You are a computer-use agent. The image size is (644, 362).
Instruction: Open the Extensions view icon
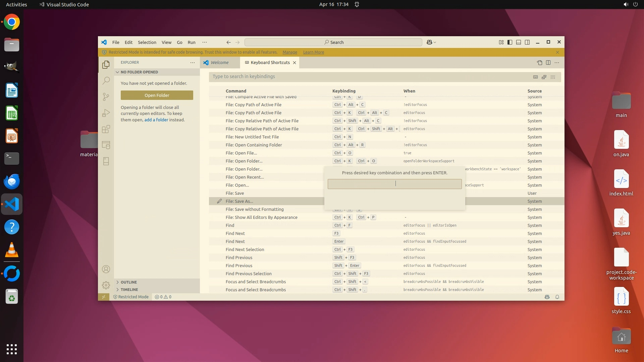(x=106, y=129)
